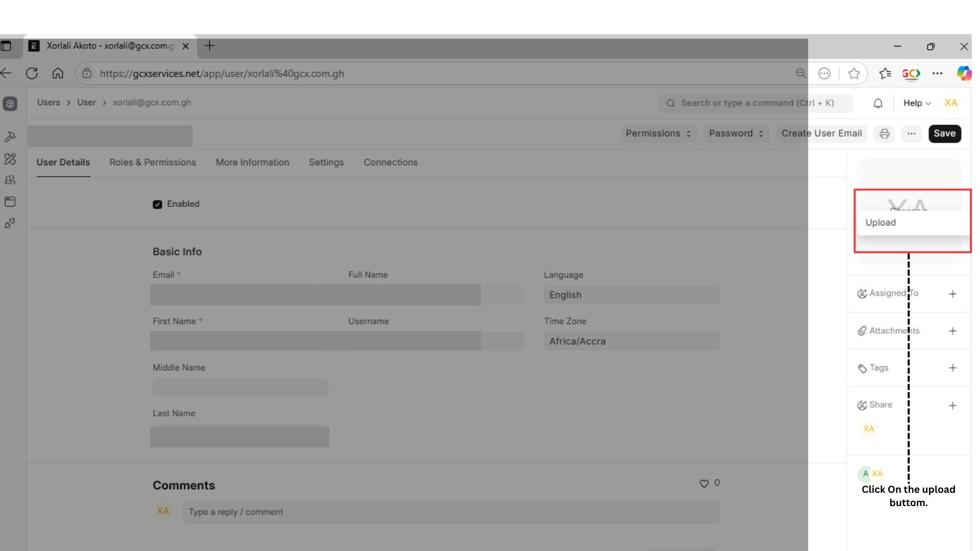The image size is (980, 551).
Task: Print the document with printer icon
Action: click(x=885, y=134)
